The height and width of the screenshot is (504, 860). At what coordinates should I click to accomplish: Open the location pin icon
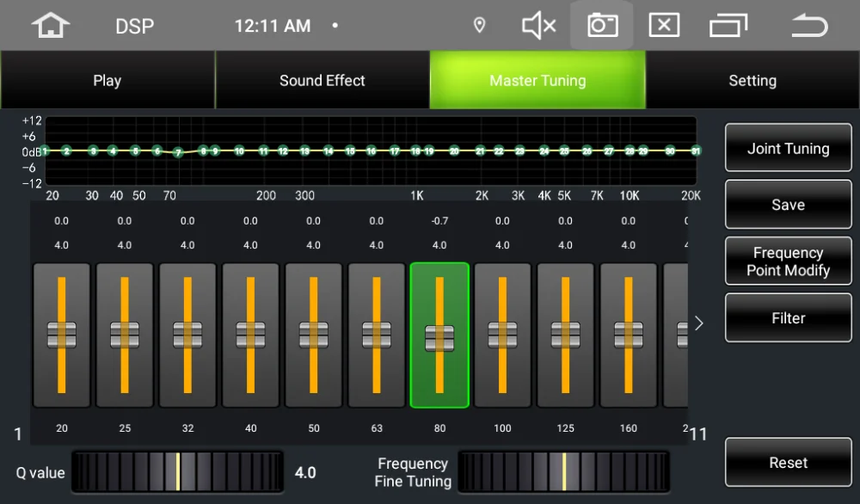click(x=479, y=25)
